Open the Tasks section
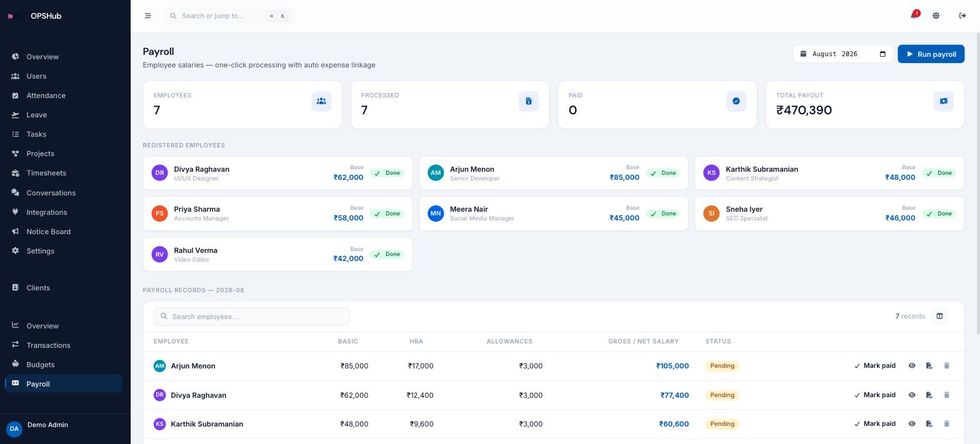Screen dimensions: 980x444 [x=64, y=134]
